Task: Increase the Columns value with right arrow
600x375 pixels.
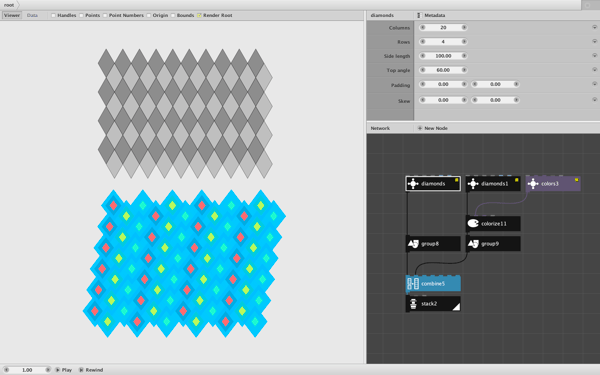Action: click(464, 28)
